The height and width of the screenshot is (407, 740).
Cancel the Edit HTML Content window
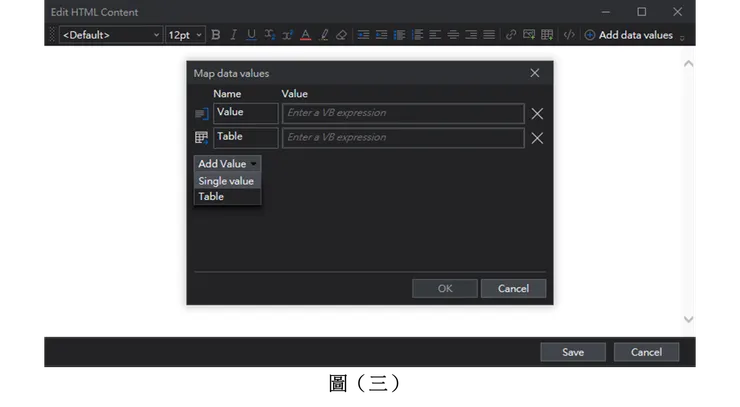tap(647, 352)
